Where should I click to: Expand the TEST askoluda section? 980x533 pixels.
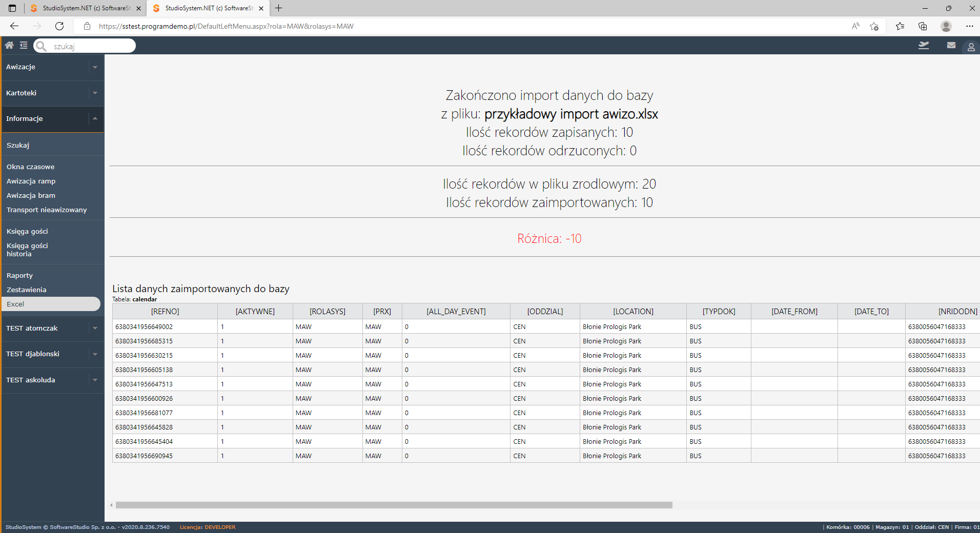[95, 380]
